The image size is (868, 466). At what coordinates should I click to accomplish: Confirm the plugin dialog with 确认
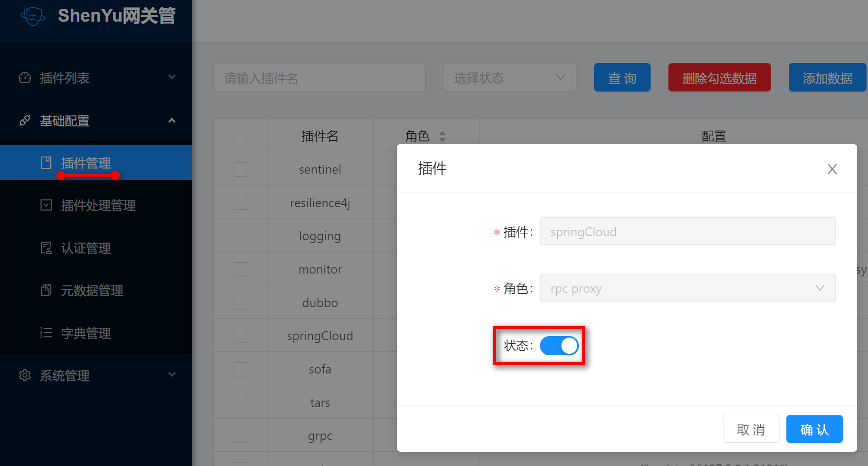coord(814,429)
